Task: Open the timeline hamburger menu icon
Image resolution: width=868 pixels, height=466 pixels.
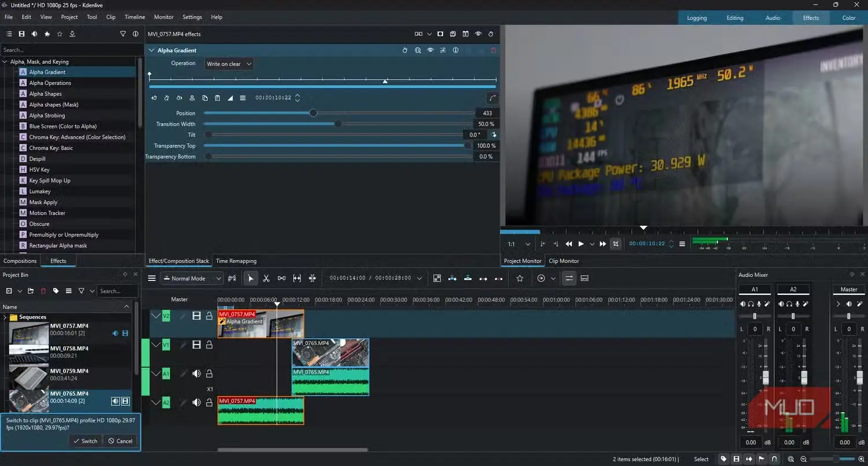Action: 152,278
